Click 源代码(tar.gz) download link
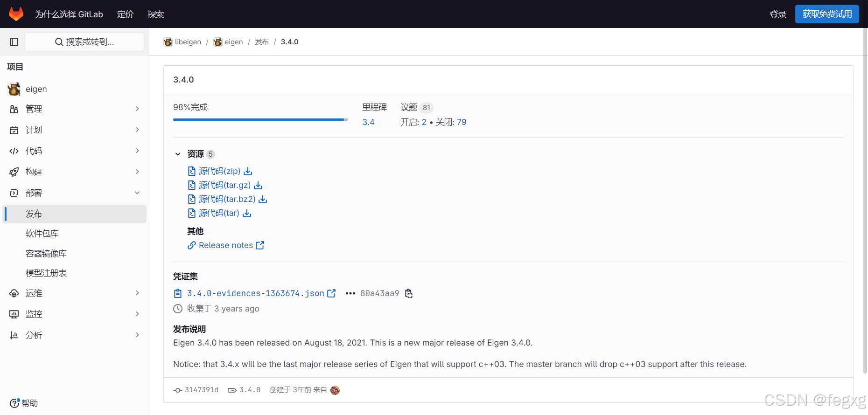The width and height of the screenshot is (868, 415). coord(224,185)
